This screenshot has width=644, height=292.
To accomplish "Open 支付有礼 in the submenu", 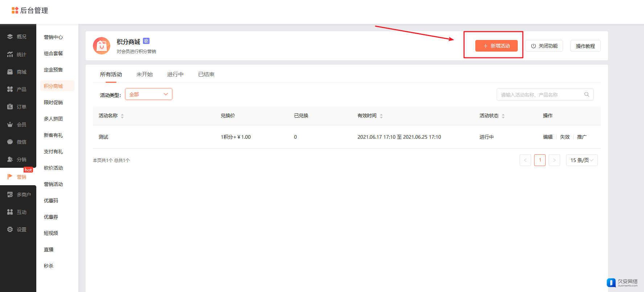I will click(x=53, y=151).
